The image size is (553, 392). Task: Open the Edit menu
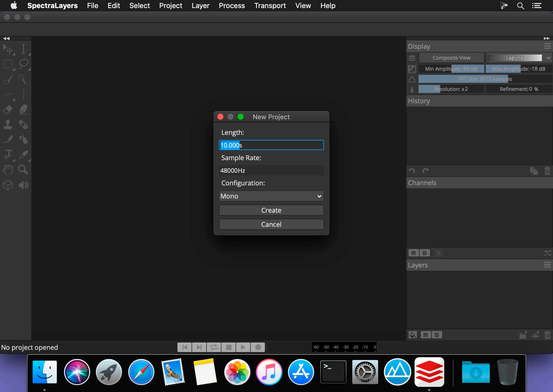pos(114,6)
